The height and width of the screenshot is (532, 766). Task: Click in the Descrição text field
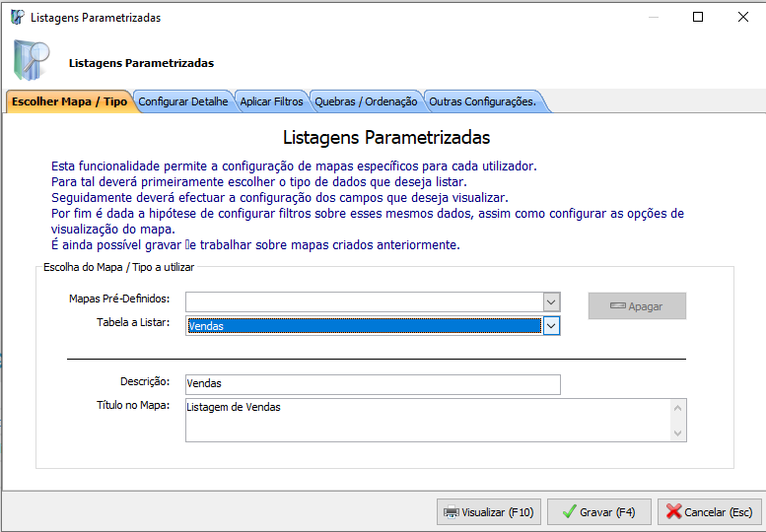point(372,383)
